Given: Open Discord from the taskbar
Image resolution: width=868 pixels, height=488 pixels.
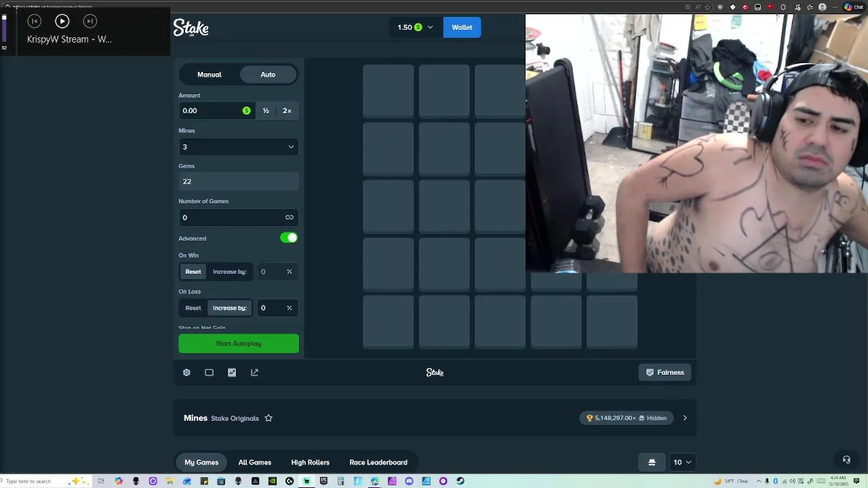Looking at the screenshot, I should 409,481.
